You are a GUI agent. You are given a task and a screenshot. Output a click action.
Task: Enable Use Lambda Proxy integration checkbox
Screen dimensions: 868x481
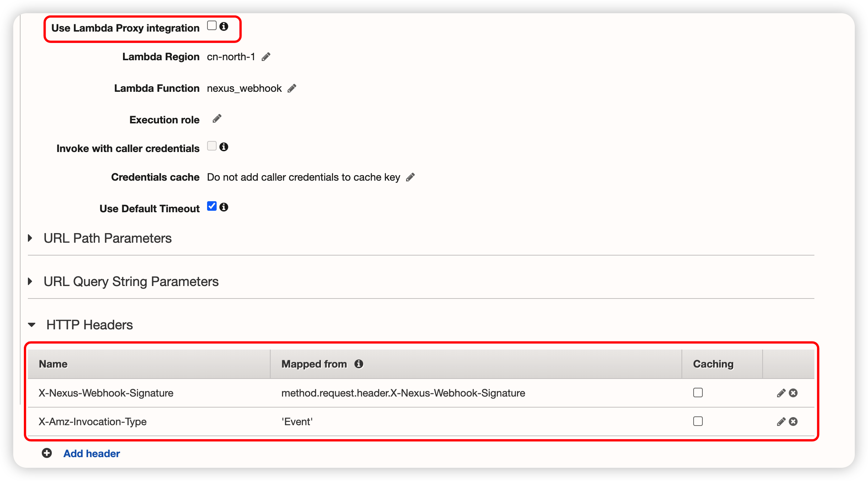click(x=212, y=26)
